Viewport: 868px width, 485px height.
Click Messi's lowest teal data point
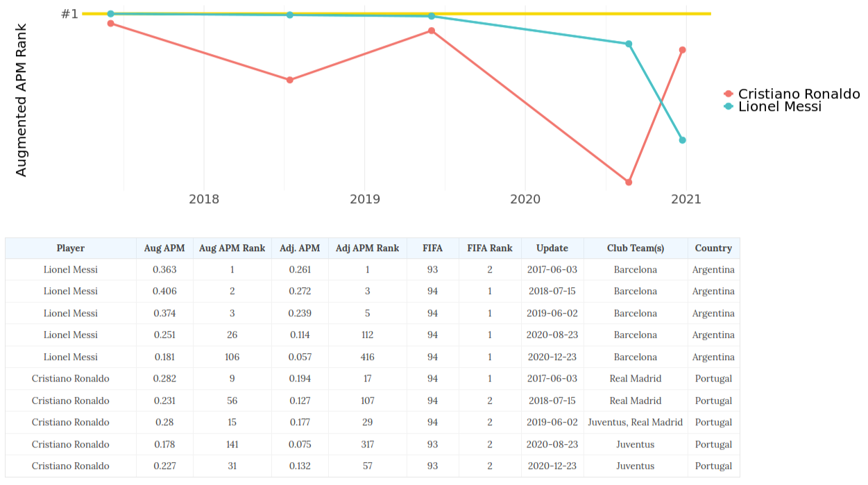coord(682,140)
